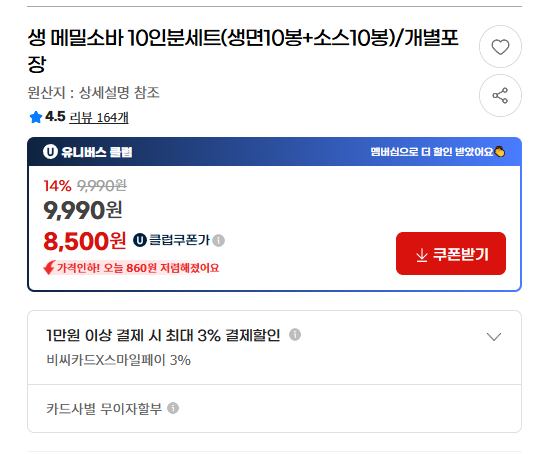Select the 비씨카드X스마일페이 3% benefit line
552x454 pixels.
tap(118, 360)
